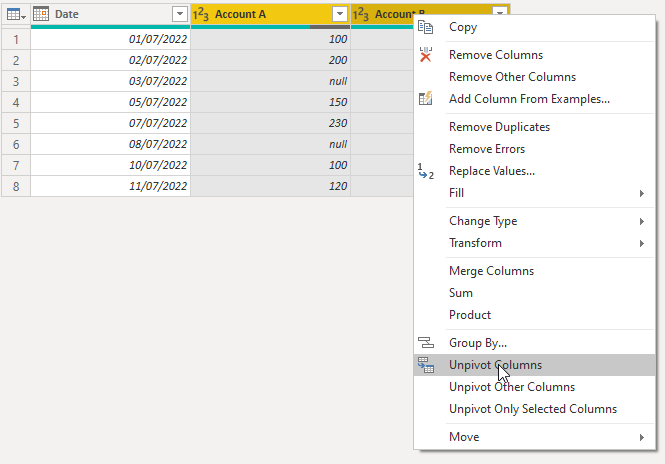This screenshot has height=464, width=665.
Task: Click the Remove Columns red X icon
Action: pos(425,55)
